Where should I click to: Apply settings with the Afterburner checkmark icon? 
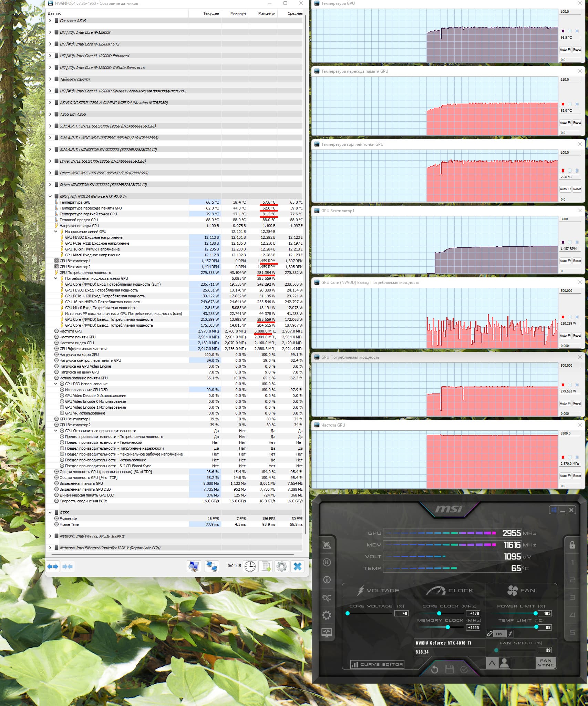[464, 669]
